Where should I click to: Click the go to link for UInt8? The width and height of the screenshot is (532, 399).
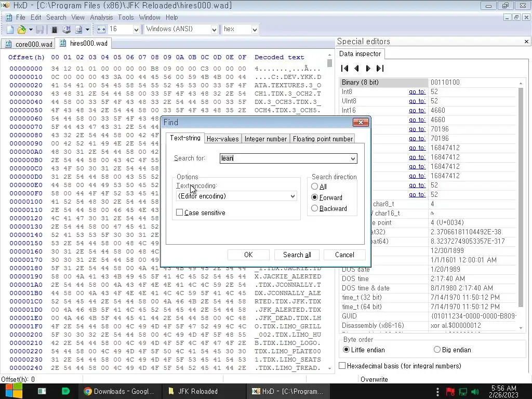[x=417, y=101]
